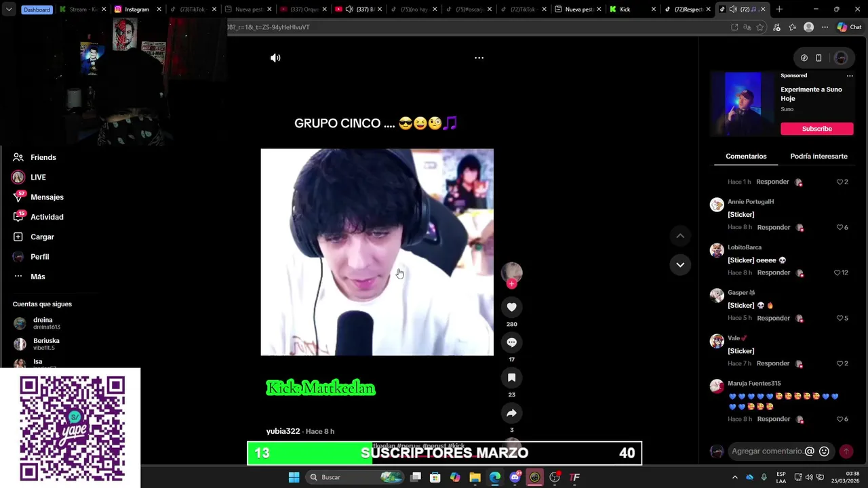Open the profile avatar in top-right pill
Viewport: 868px width, 488px height.
(x=841, y=58)
